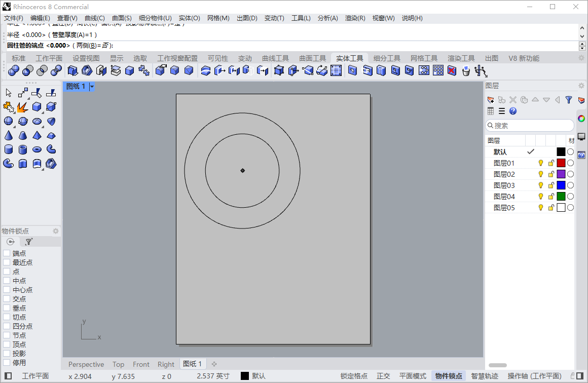Tick the 中心点 snap checkbox

point(7,289)
